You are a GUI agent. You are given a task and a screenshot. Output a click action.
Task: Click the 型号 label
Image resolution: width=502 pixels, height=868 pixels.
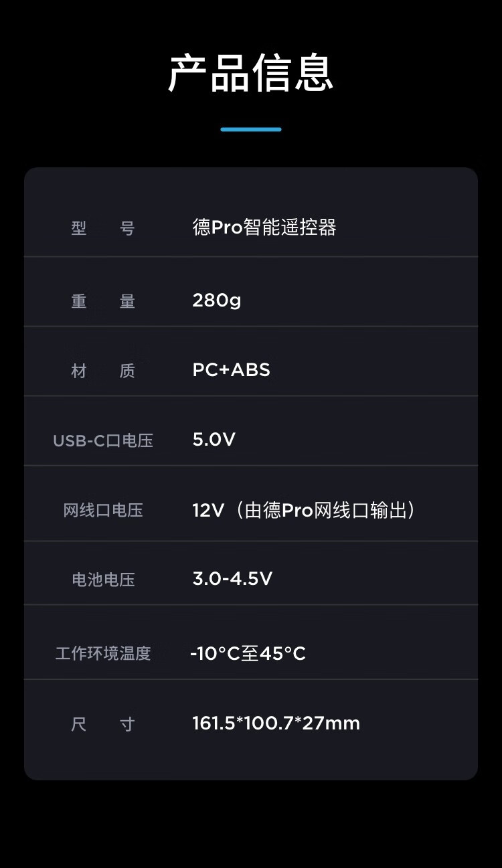click(103, 228)
